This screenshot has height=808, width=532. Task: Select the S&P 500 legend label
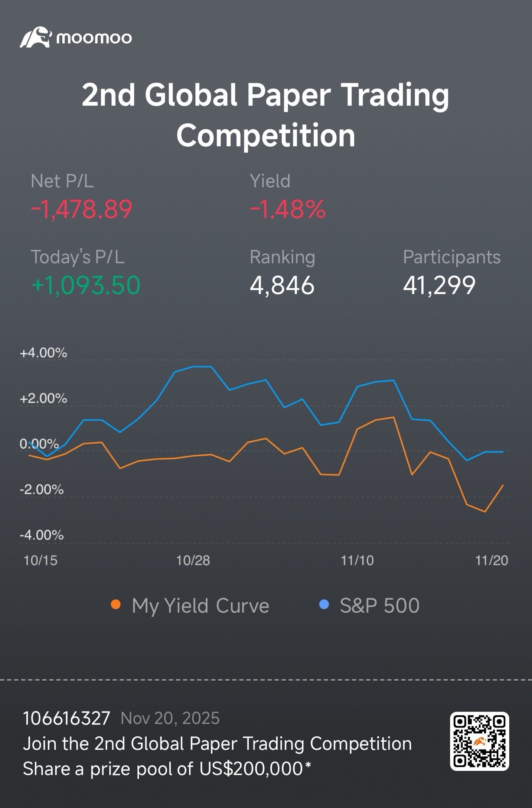[x=380, y=606]
